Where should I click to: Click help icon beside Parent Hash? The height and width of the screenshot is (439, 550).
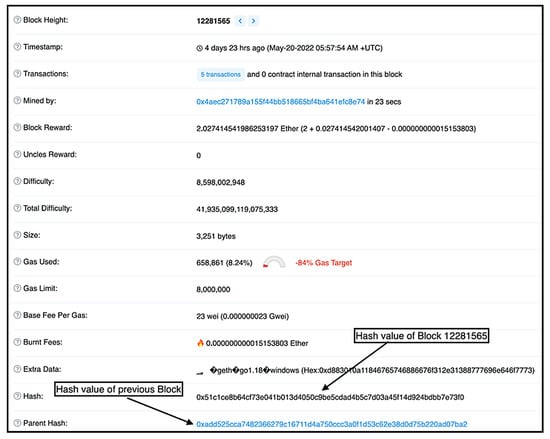coord(17,423)
